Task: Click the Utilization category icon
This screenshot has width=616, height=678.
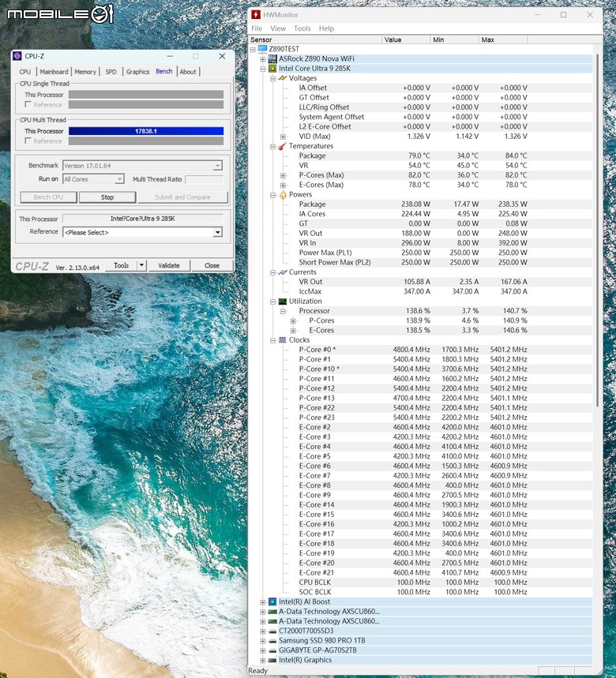Action: [x=283, y=302]
